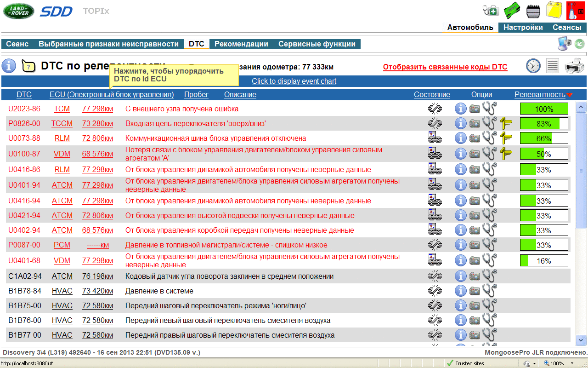Click stethoscope icon for U0073-88 row
588x368 pixels.
[490, 138]
